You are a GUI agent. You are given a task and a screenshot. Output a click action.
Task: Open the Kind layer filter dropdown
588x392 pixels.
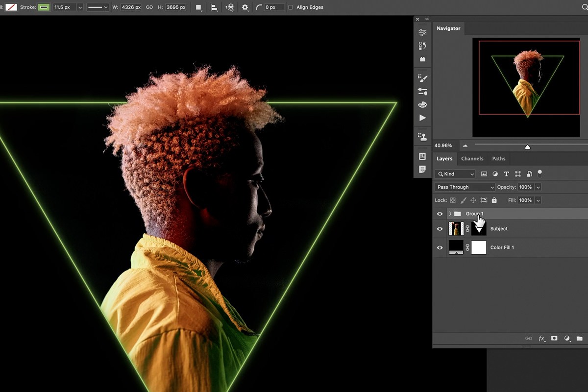(x=455, y=174)
